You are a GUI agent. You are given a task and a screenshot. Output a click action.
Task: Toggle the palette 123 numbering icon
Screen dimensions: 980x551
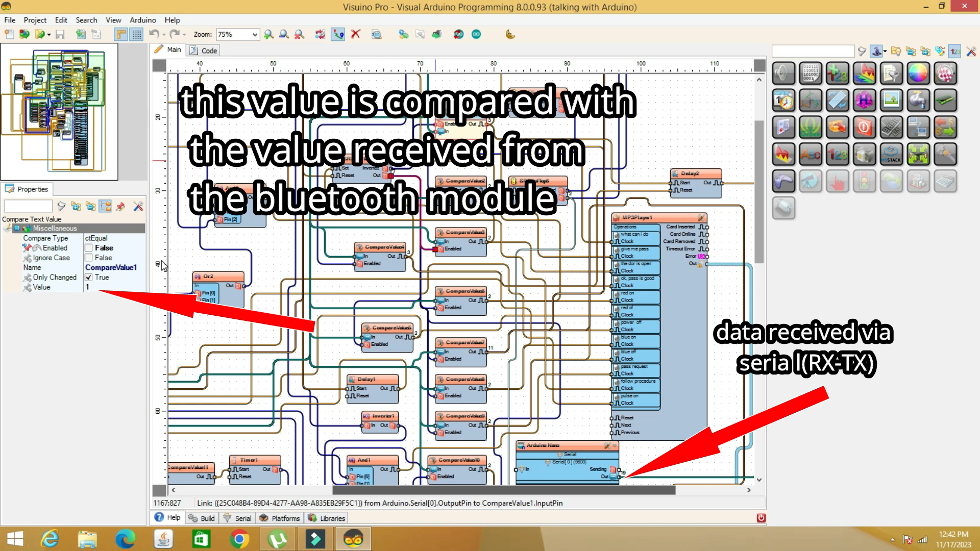click(x=955, y=51)
